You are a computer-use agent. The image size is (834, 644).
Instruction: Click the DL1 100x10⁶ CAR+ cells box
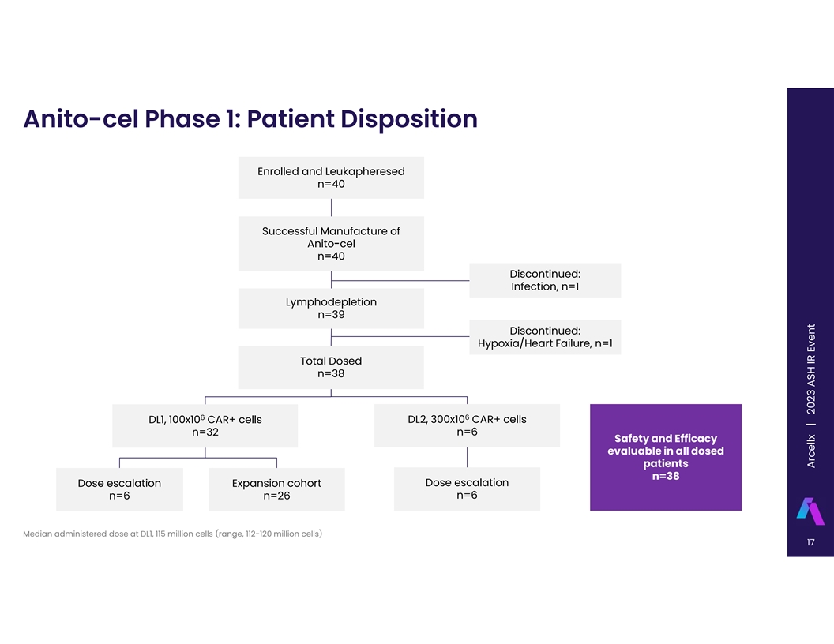(205, 425)
